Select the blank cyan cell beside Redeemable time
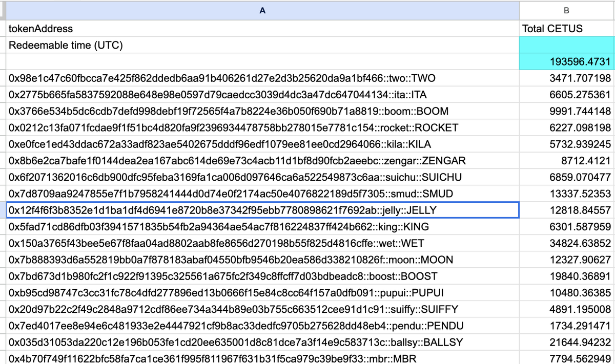This screenshot has width=615, height=364. pyautogui.click(x=567, y=45)
